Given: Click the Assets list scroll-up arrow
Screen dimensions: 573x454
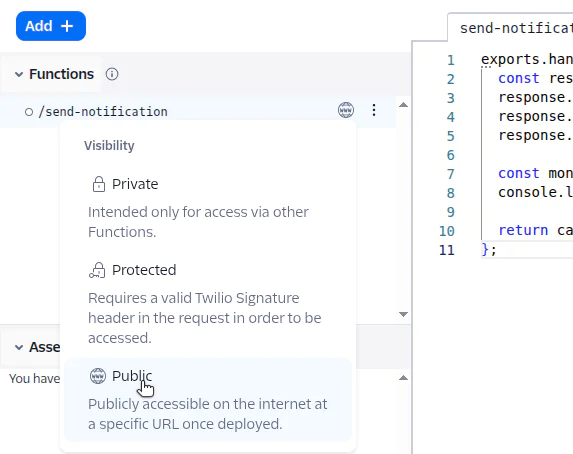Looking at the screenshot, I should [x=403, y=378].
